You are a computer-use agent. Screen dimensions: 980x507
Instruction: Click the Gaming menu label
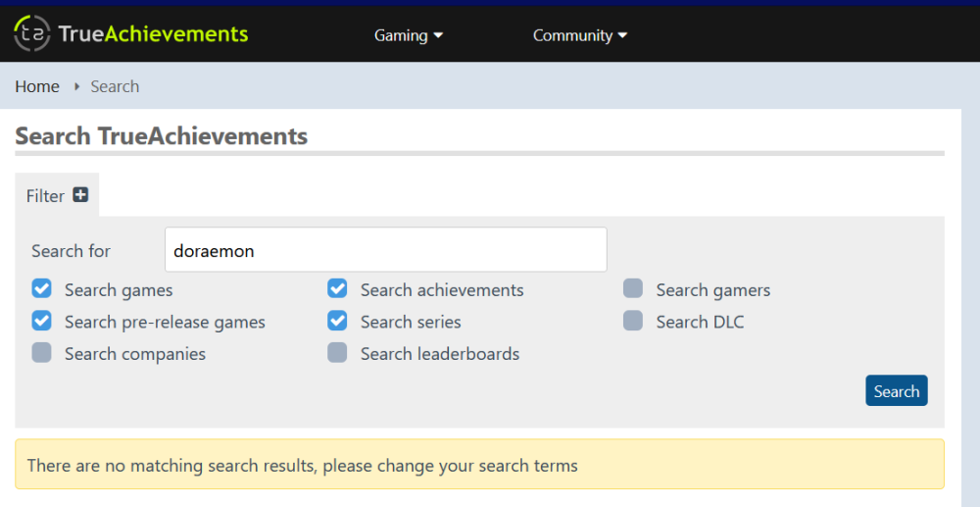[400, 35]
